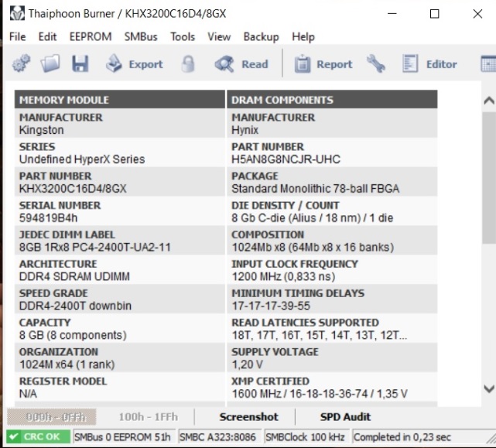Click the Register Model N/A value
Viewport: 496px width, 448px height.
tap(28, 394)
